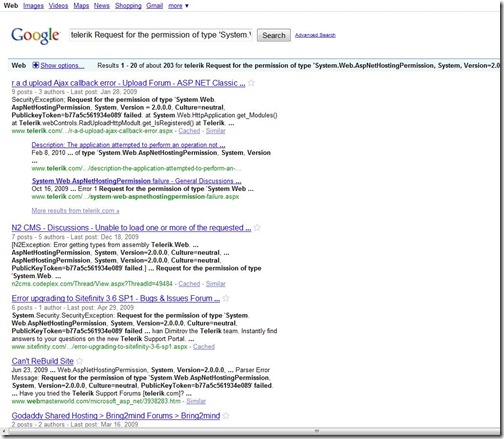The height and width of the screenshot is (439, 504).
Task: Expand Show options link
Action: pyautogui.click(x=62, y=65)
